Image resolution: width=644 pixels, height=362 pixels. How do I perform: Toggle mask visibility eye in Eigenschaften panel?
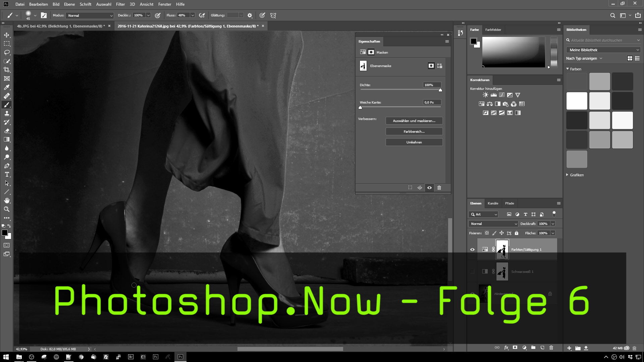(429, 188)
